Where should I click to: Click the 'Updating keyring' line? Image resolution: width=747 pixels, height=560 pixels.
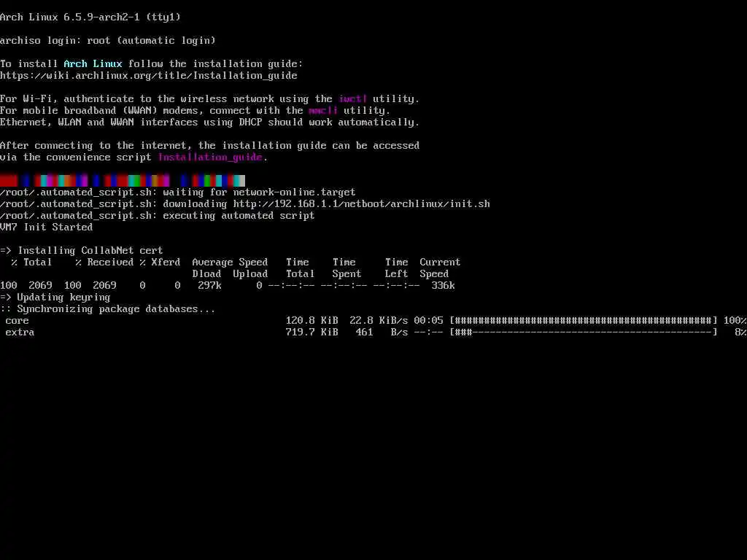click(x=55, y=297)
